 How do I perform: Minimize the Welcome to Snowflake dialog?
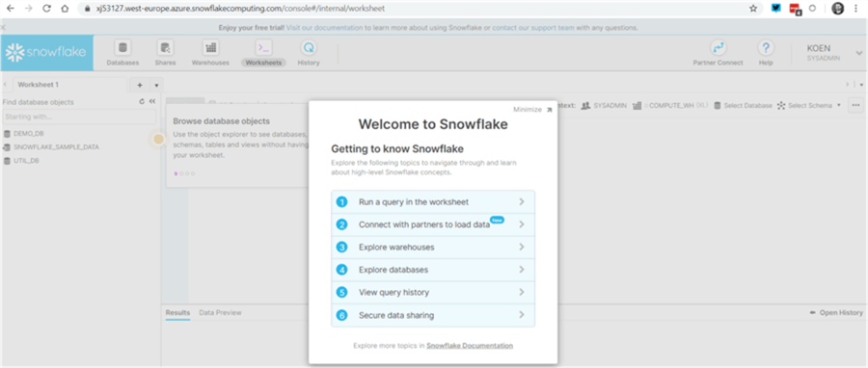click(532, 110)
